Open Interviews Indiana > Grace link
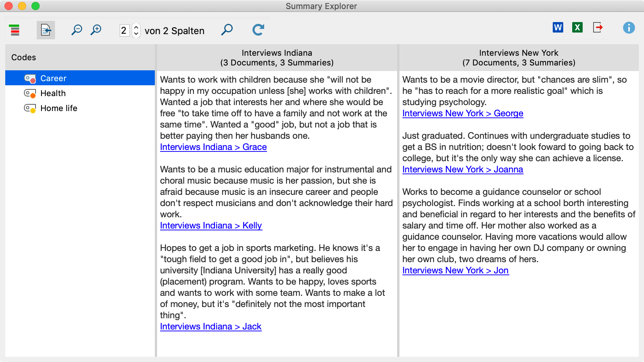The width and height of the screenshot is (644, 362). click(x=213, y=147)
